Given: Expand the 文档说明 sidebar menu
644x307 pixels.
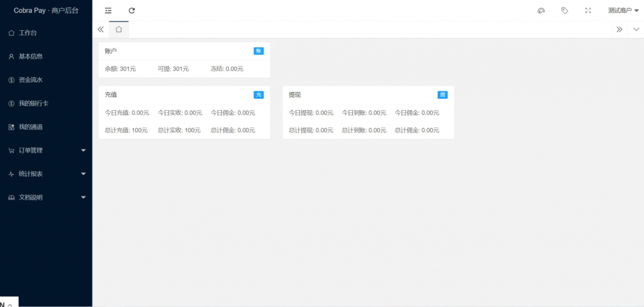Looking at the screenshot, I should (46, 198).
